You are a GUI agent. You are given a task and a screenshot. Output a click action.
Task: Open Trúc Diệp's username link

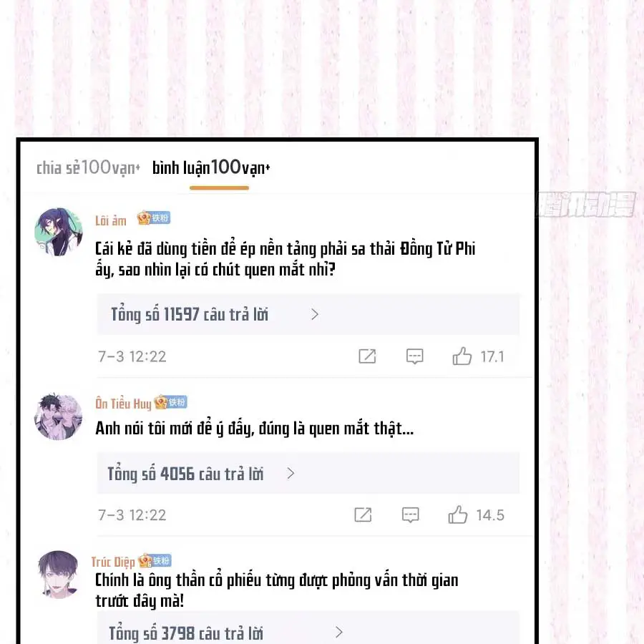tap(113, 562)
